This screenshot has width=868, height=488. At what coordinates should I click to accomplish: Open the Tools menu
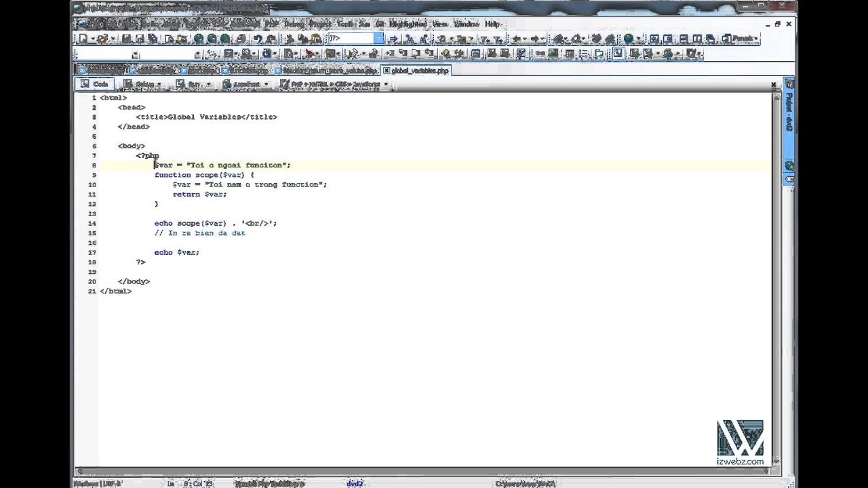click(x=347, y=24)
